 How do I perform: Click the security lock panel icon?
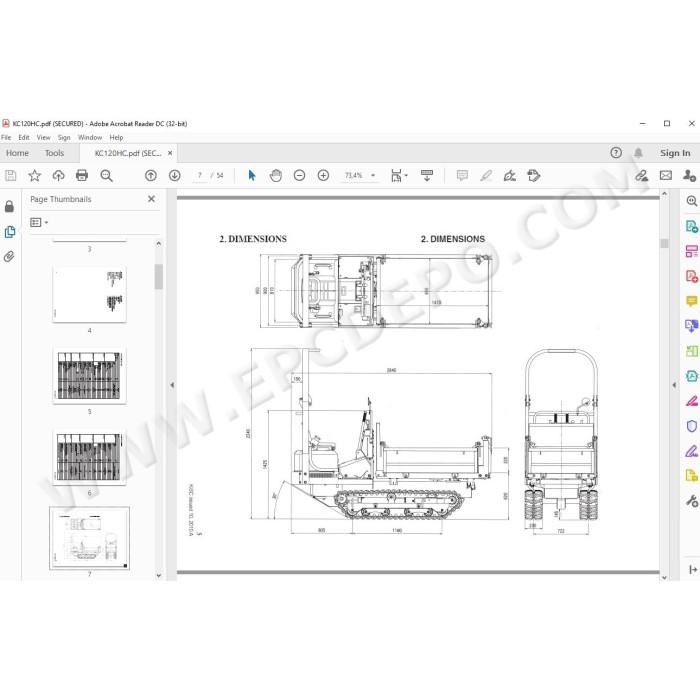point(9,206)
